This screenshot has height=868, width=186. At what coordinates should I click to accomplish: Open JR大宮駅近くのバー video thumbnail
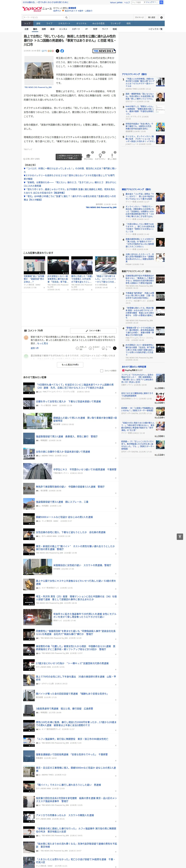(58, 265)
